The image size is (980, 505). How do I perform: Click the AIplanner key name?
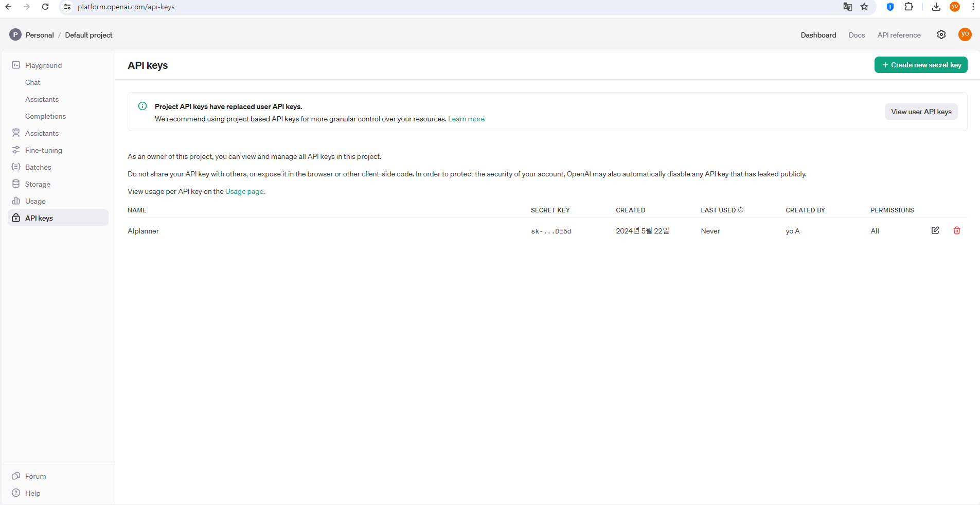[143, 231]
